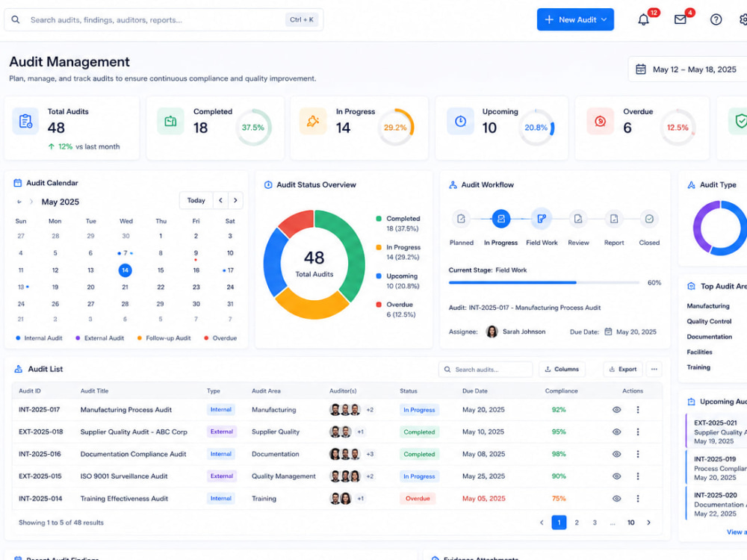Viewport: 747px width, 560px height.
Task: Open the New Audit dropdown button
Action: coord(575,19)
